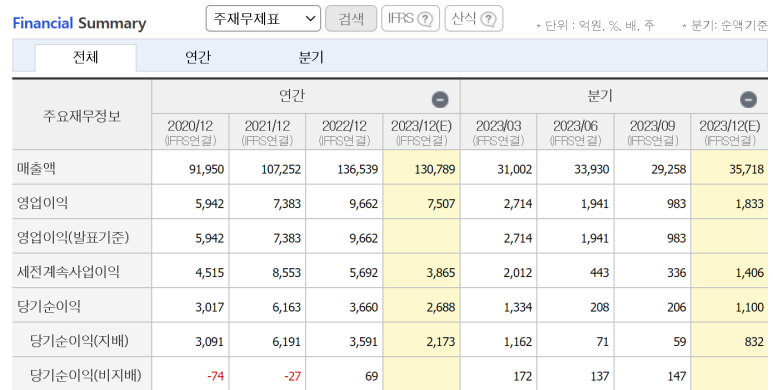Select quarterly net income 208

[599, 307]
